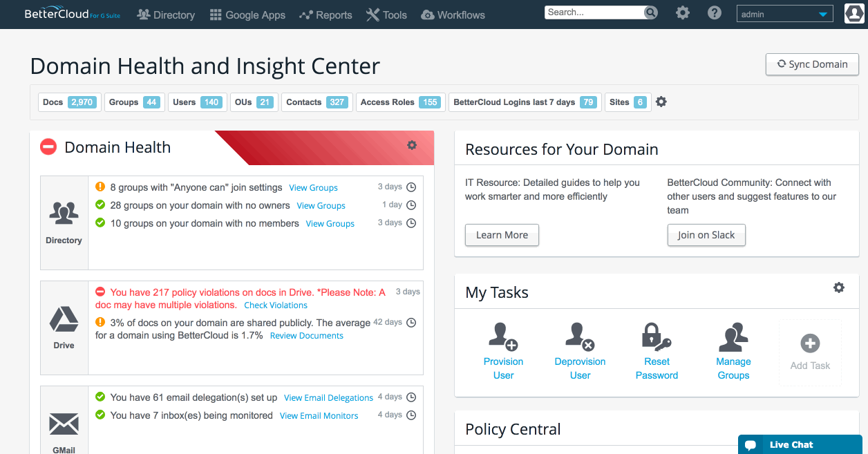Click the user profile avatar icon
This screenshot has height=454, width=868.
pos(856,14)
